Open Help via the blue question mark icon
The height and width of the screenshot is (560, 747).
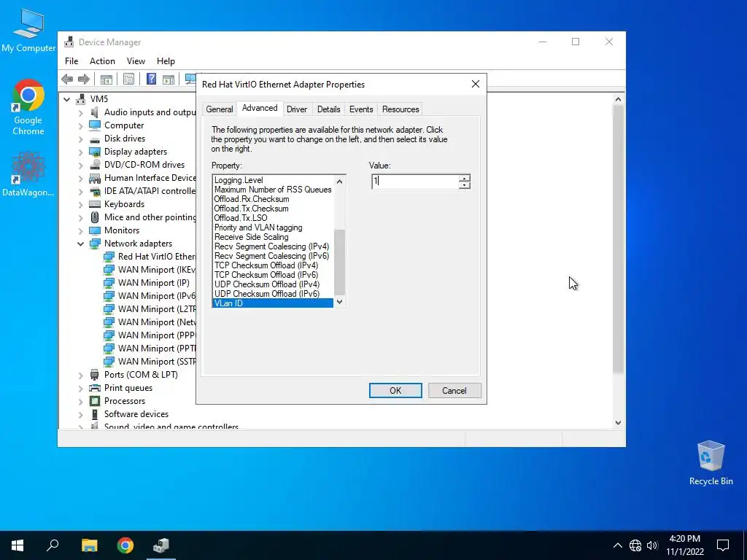tap(151, 79)
